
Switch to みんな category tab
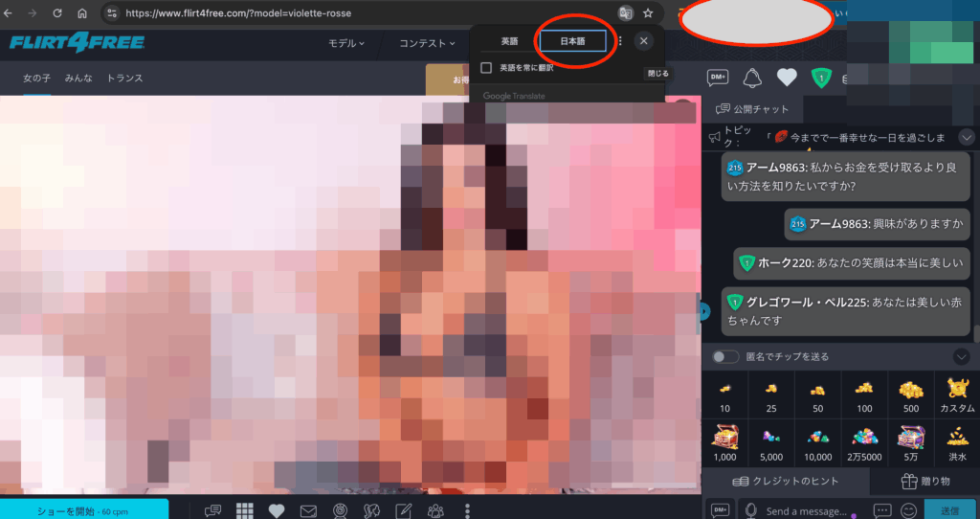click(78, 78)
